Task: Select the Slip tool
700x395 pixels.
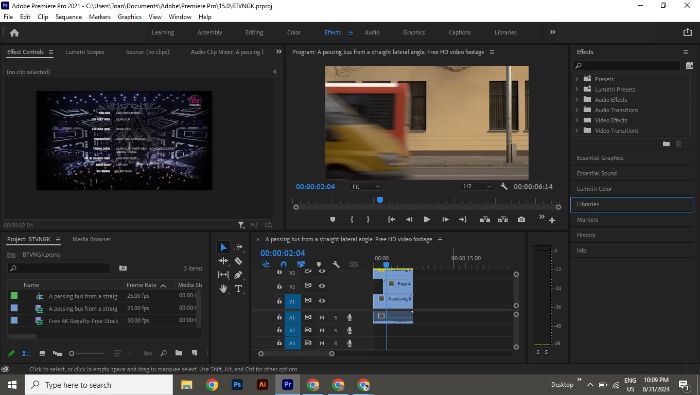Action: 224,274
